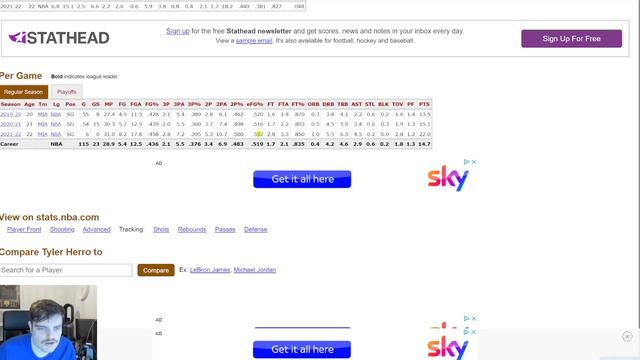Open AdChoices triangle on bottom Sky ad
640x360 pixels.
coord(466,332)
